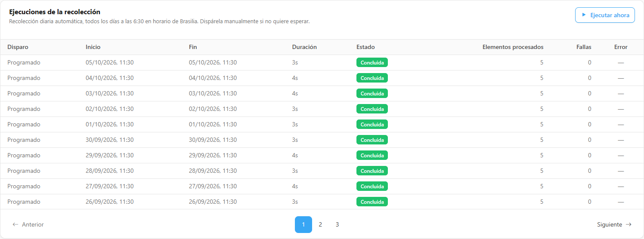Click the Concluida badge for 04/10/2026

tap(372, 78)
